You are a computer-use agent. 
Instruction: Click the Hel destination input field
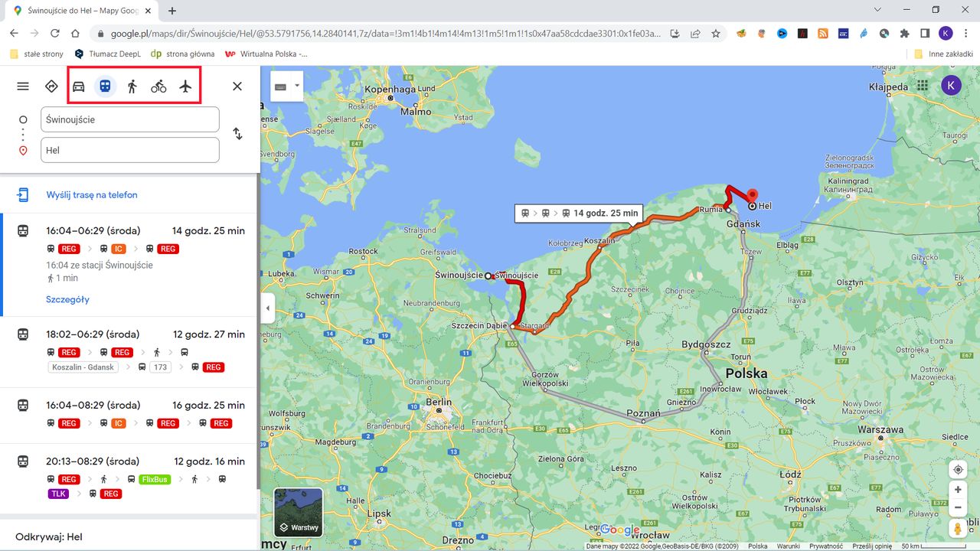(130, 150)
